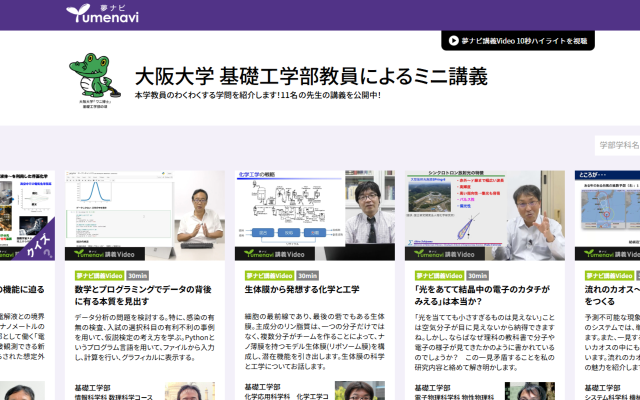Play the 10秒ハイライト video button
The image size is (640, 400).
click(x=517, y=41)
